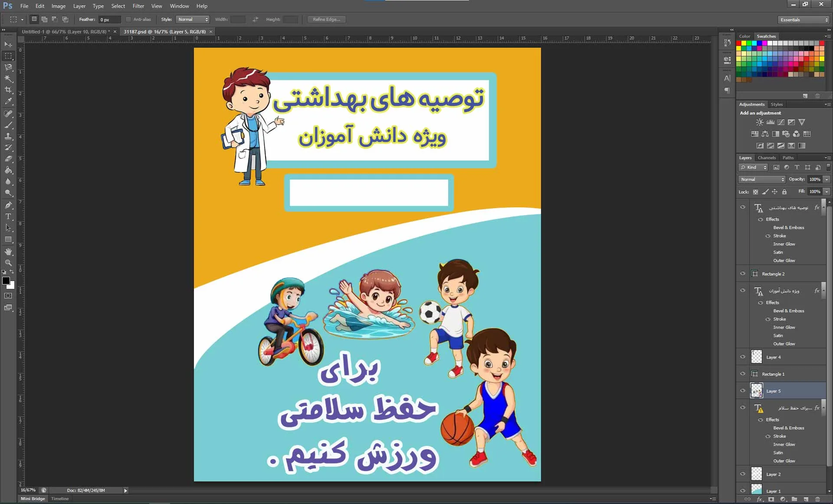Select the Zoom tool

point(8,263)
